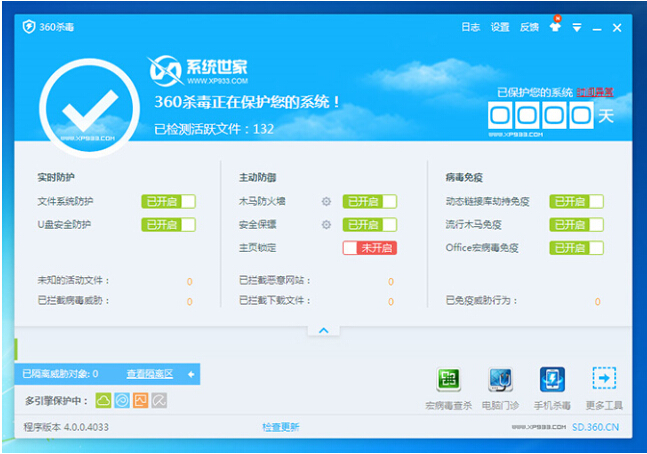This screenshot has height=454, width=647.
Task: Click 已拦截恶意网站 count value
Action: coord(391,281)
